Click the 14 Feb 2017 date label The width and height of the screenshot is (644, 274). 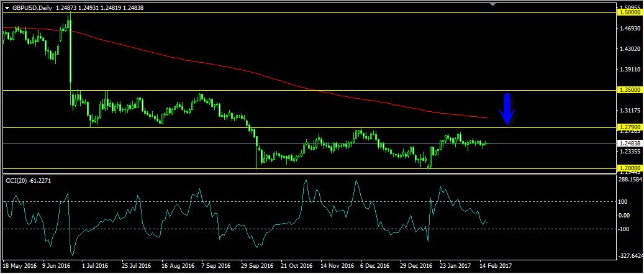click(496, 266)
